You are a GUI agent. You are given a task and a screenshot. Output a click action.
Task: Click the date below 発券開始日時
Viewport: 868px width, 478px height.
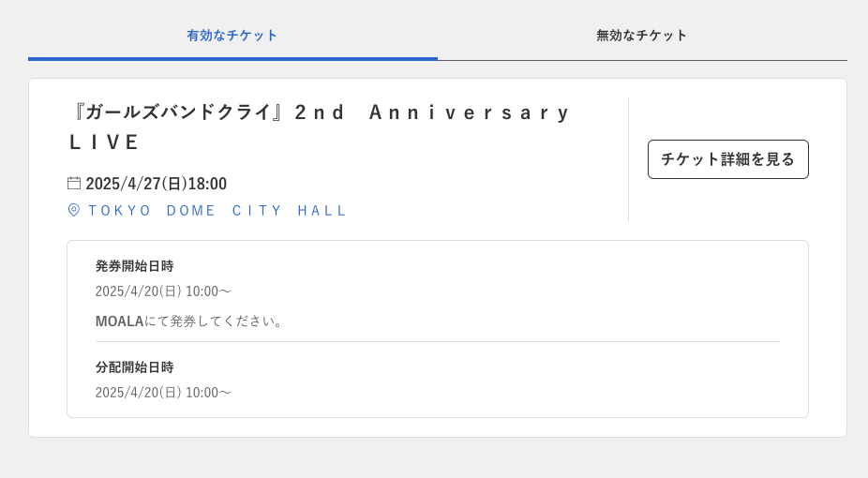[163, 291]
